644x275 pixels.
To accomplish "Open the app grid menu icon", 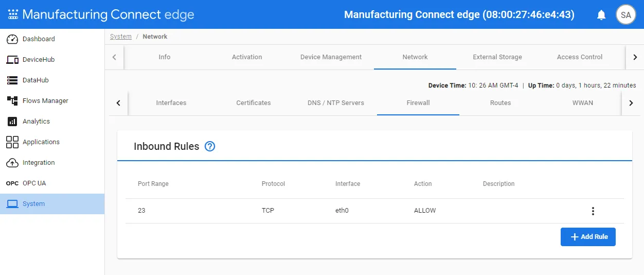I will [13, 14].
